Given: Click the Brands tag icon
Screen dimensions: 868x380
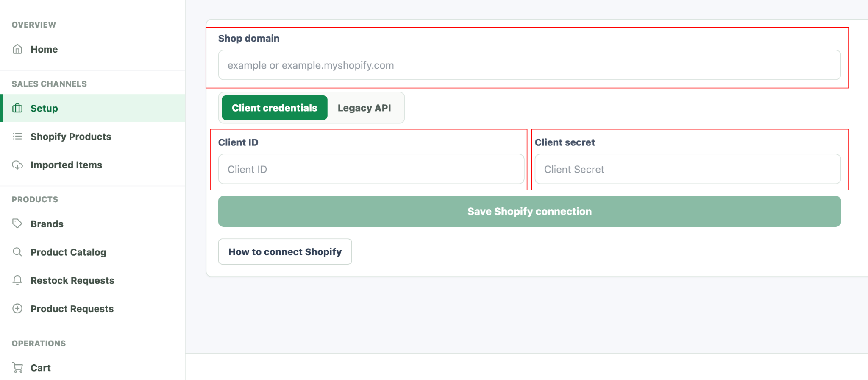Looking at the screenshot, I should click(17, 224).
